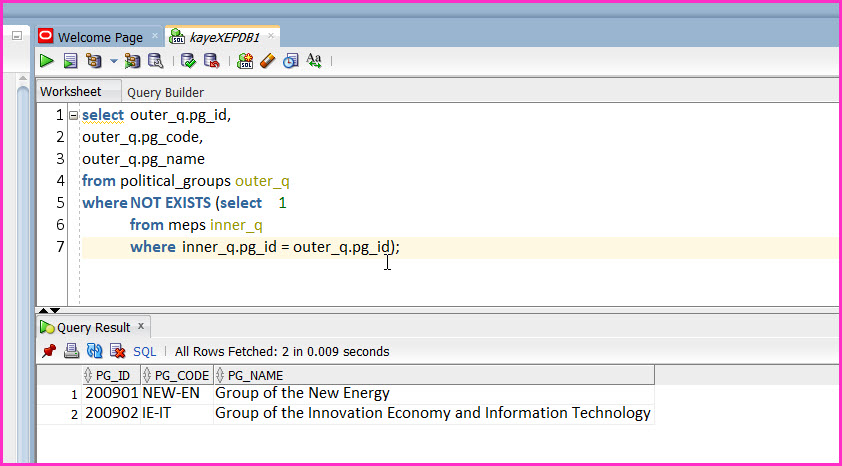Image resolution: width=842 pixels, height=466 pixels.
Task: Select 'Group of the New Energy' cell
Action: pyautogui.click(x=434, y=394)
